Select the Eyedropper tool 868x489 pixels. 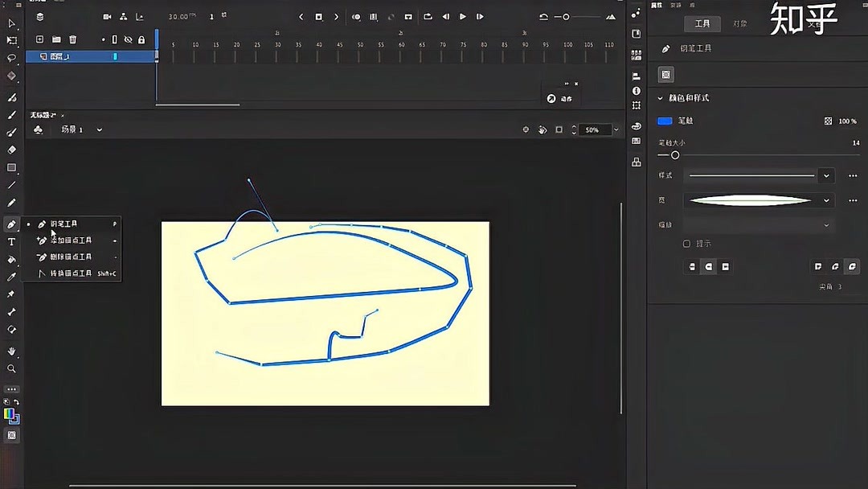click(12, 276)
